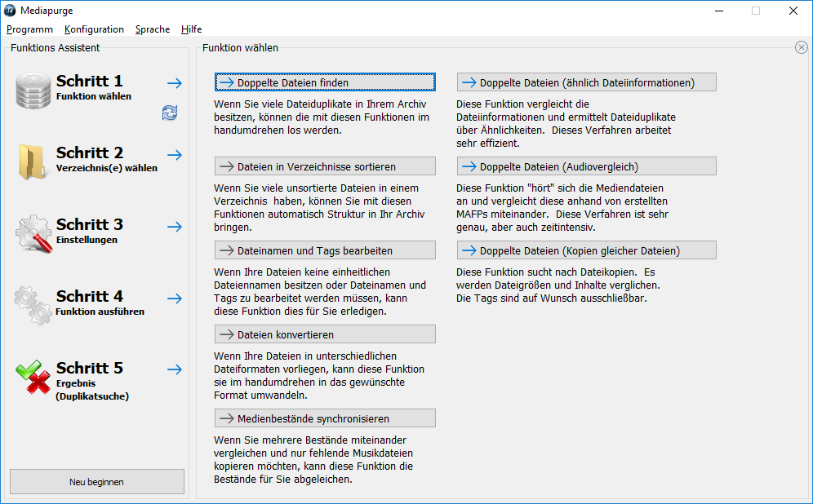The height and width of the screenshot is (504, 813).
Task: Open the Programm menu
Action: point(29,29)
